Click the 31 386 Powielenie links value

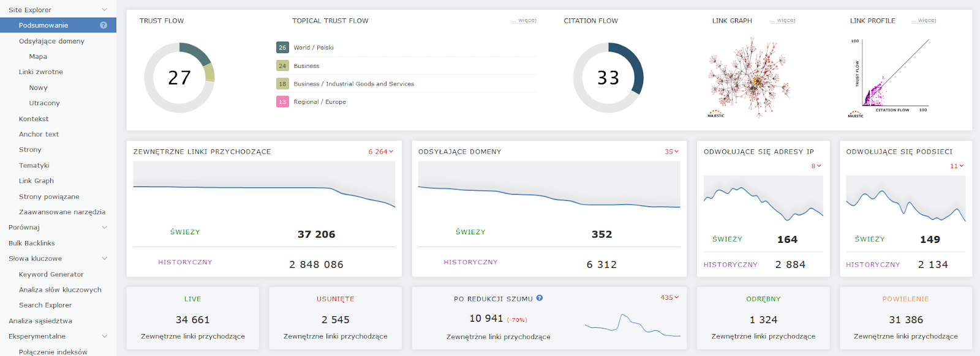pos(906,320)
